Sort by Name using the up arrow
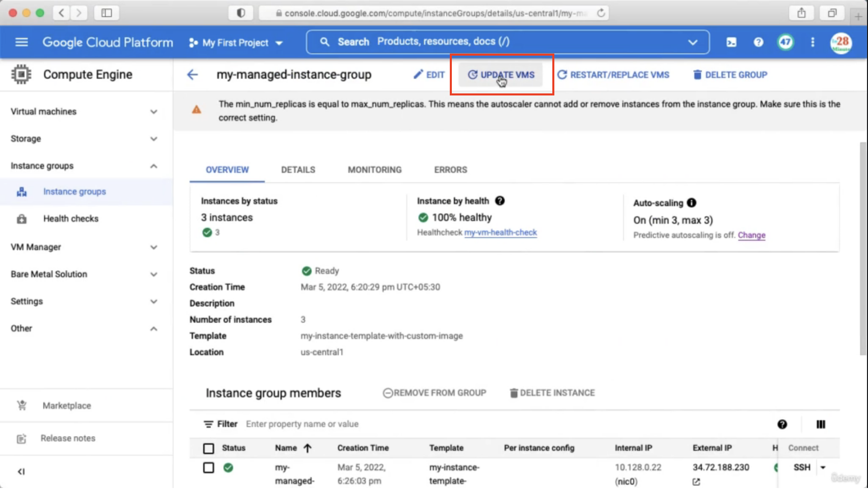868x489 pixels. [x=308, y=448]
